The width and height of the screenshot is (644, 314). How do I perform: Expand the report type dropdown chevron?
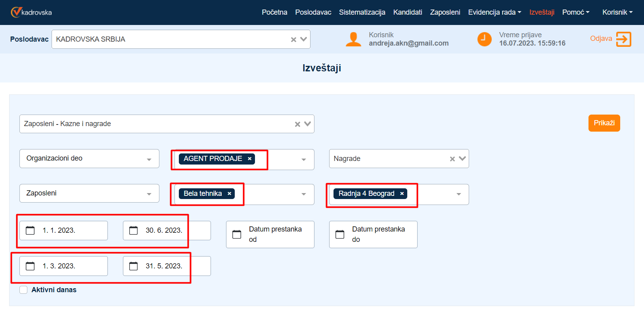coord(307,124)
